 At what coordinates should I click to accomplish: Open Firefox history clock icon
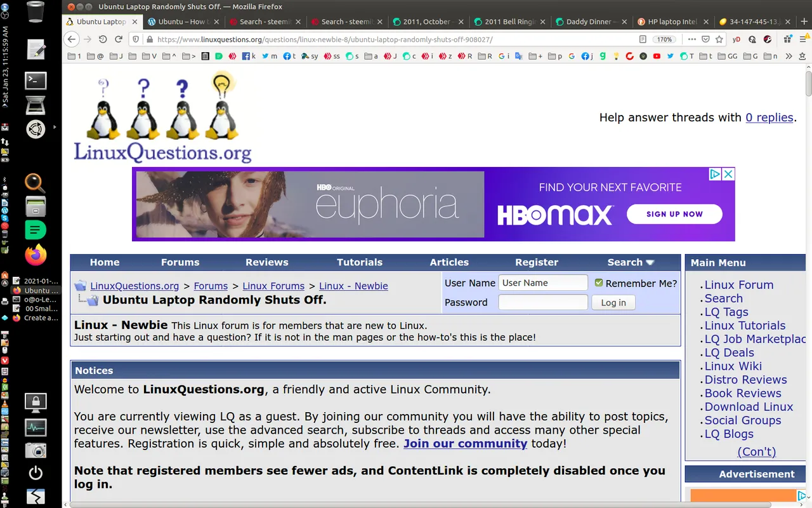pos(103,39)
